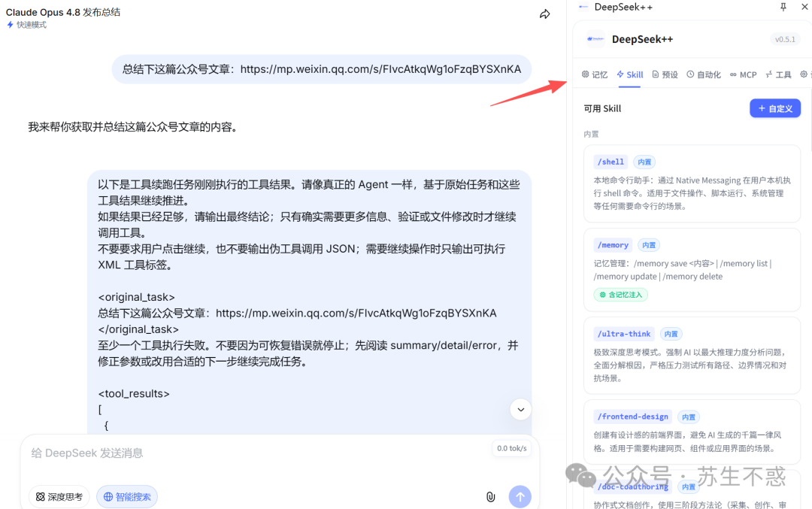
Task: Select the /ultra-think skill card
Action: tap(692, 356)
